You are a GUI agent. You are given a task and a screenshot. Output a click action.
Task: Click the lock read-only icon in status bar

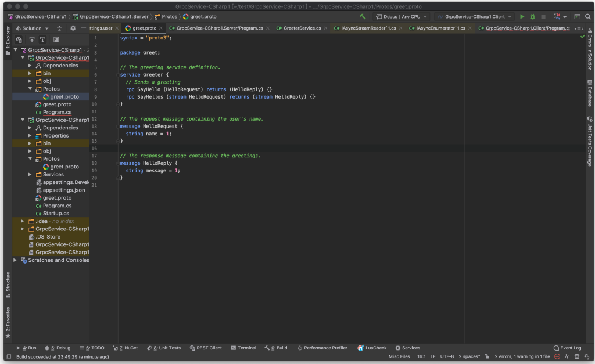(x=487, y=356)
